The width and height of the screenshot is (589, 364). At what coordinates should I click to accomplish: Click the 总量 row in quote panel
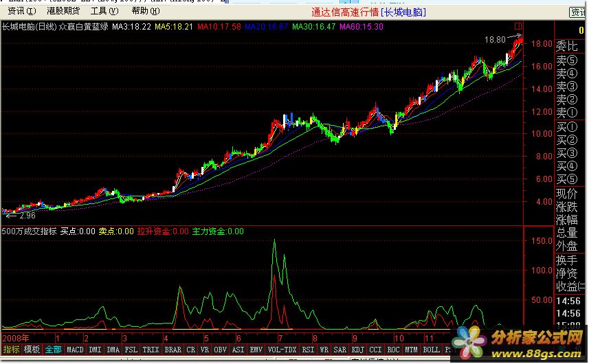pos(567,233)
